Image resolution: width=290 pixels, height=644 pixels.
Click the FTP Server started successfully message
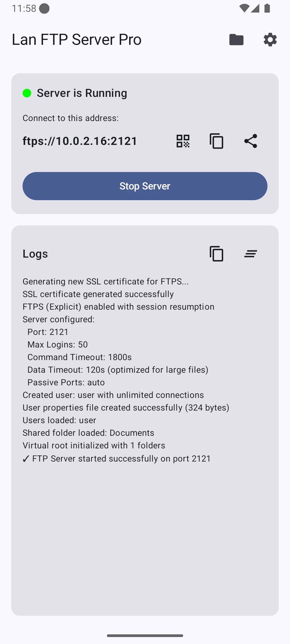(x=117, y=459)
